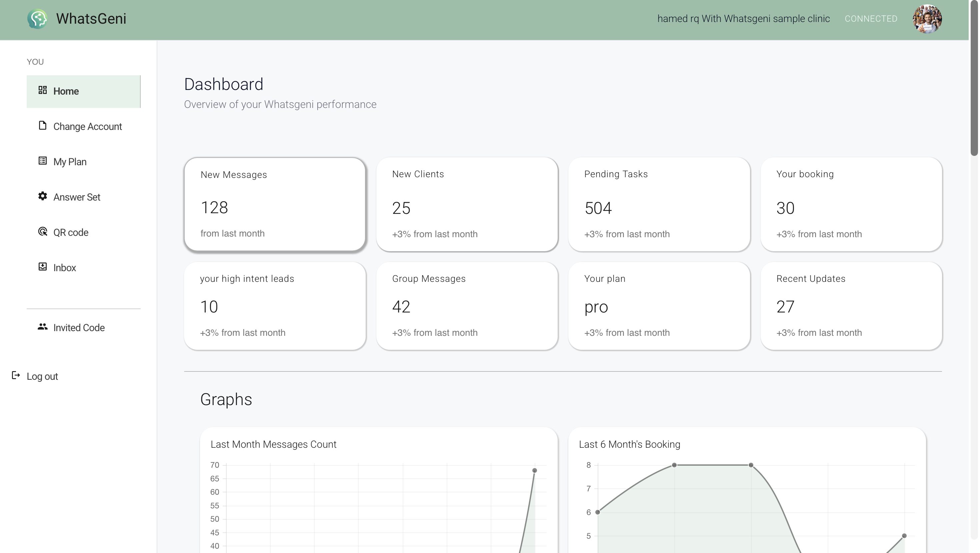Open the New Messages card
The height and width of the screenshot is (553, 980).
click(275, 204)
